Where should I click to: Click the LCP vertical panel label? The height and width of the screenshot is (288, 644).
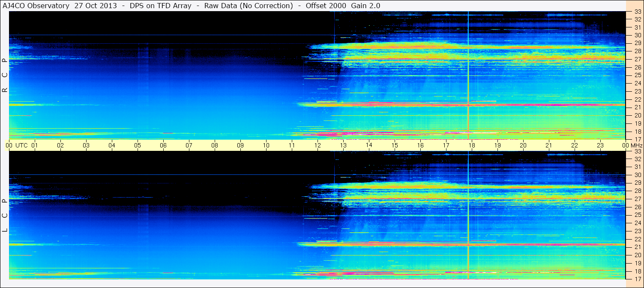[5, 216]
